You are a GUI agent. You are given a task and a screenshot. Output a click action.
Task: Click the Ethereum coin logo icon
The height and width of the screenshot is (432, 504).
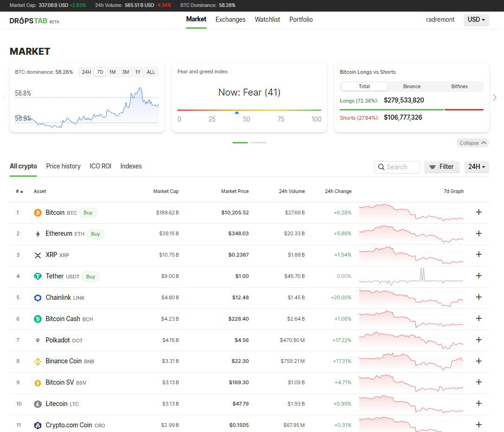click(x=38, y=234)
